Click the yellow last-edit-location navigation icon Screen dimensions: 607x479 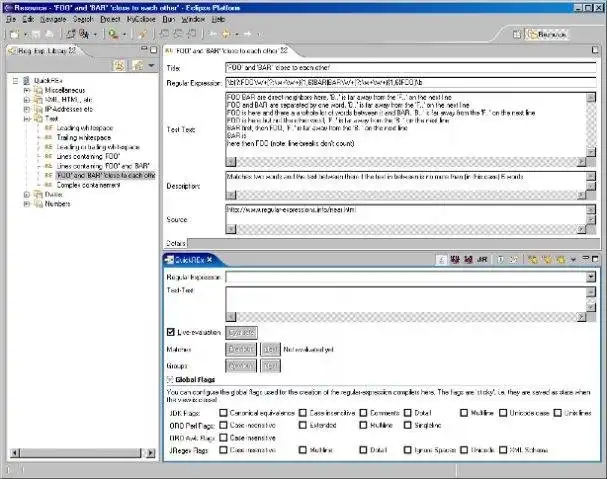tap(225, 34)
